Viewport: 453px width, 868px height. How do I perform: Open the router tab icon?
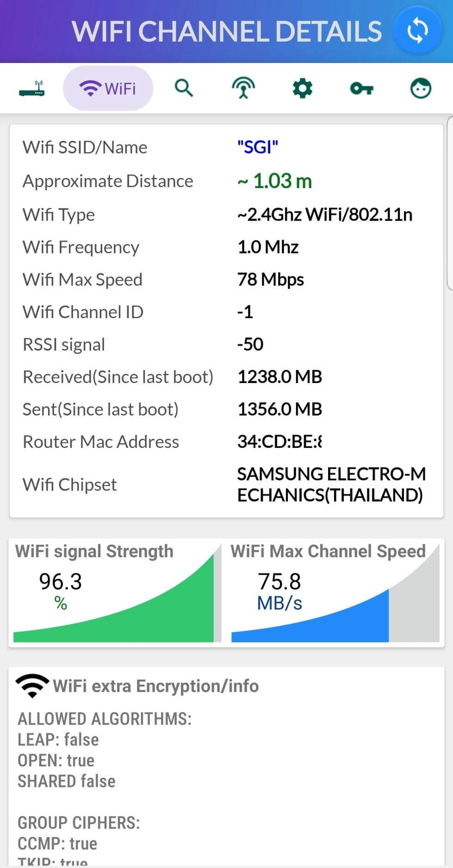coord(32,88)
